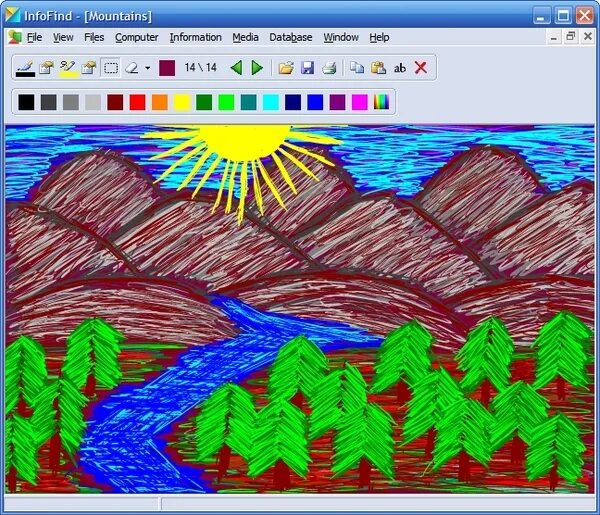The image size is (600, 515).
Task: Pick the light gray color swatch
Action: 93,102
